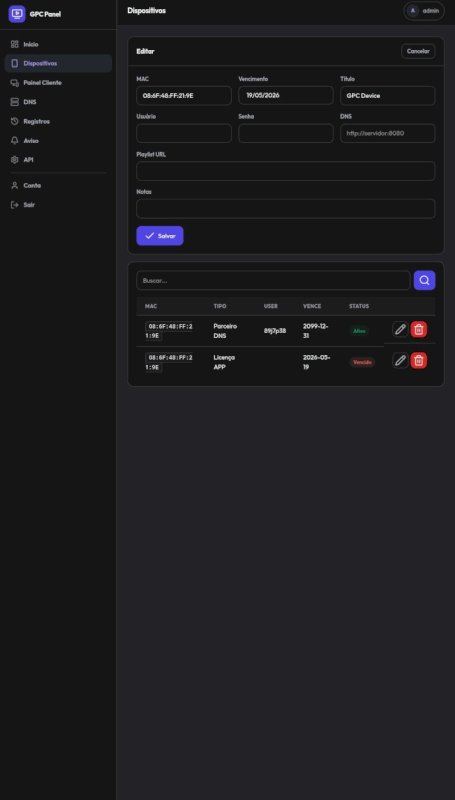Screen dimensions: 455x800
Task: Go to the DNS sidebar section
Action: click(58, 102)
